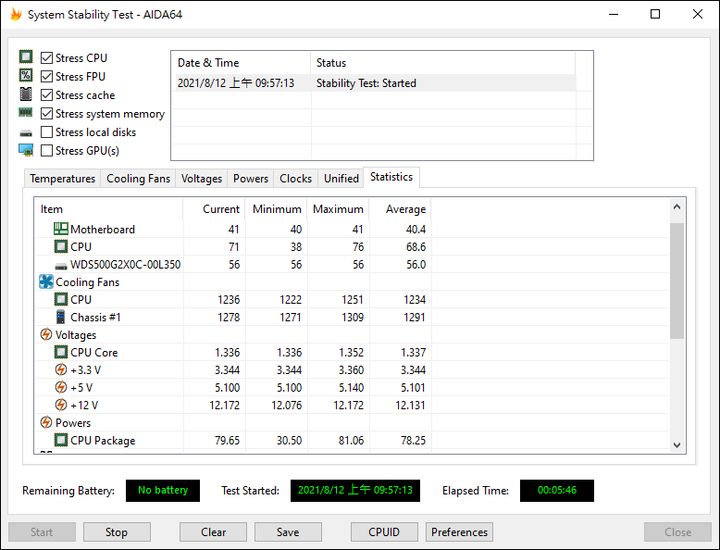Click the Clear button

(x=213, y=532)
